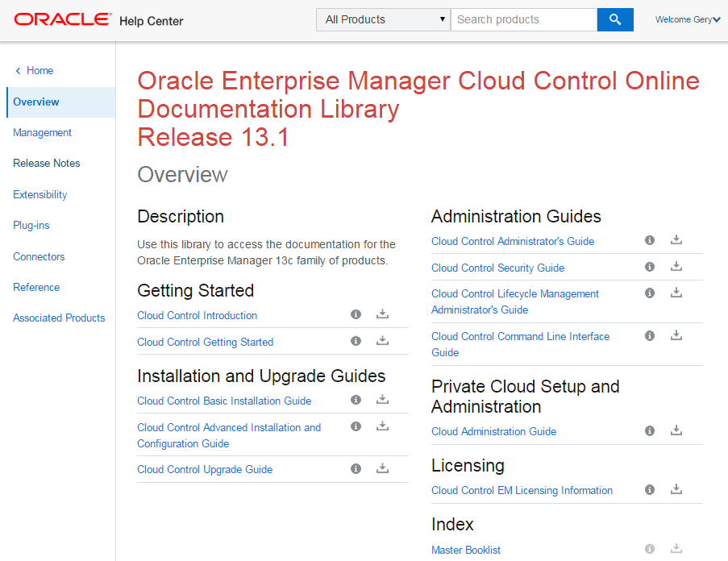Show info for Cloud Control Security Guide
This screenshot has width=728, height=561.
(x=650, y=266)
